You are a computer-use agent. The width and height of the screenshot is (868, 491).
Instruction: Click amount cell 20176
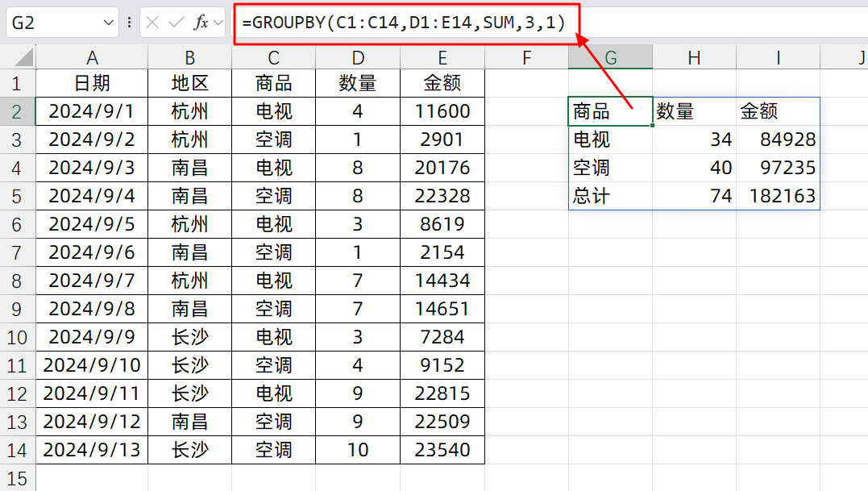click(x=442, y=169)
